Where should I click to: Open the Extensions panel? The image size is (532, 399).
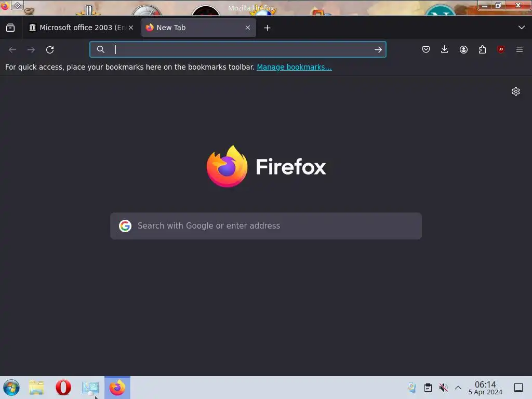click(482, 49)
